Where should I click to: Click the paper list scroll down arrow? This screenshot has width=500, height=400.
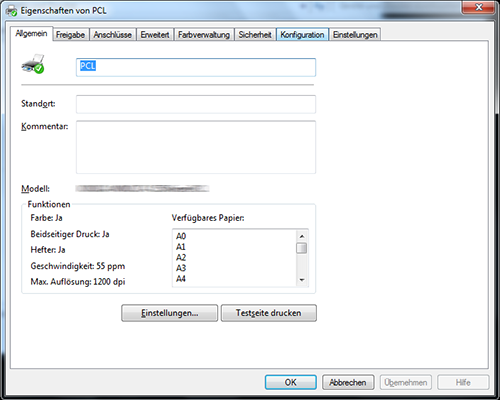(302, 280)
